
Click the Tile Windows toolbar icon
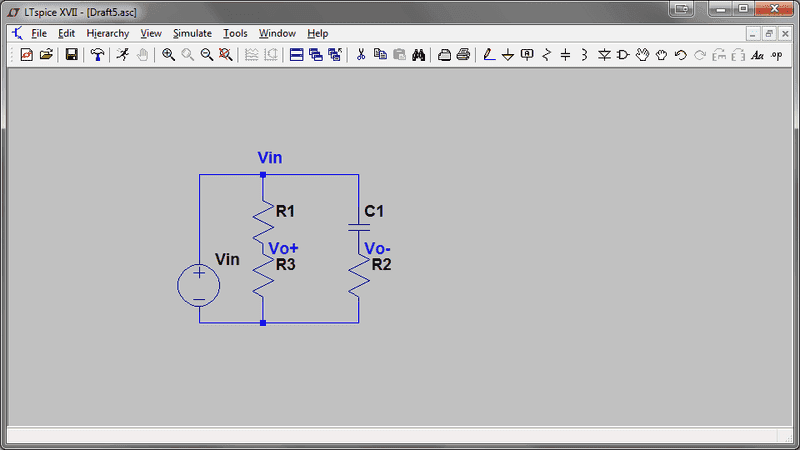[296, 54]
